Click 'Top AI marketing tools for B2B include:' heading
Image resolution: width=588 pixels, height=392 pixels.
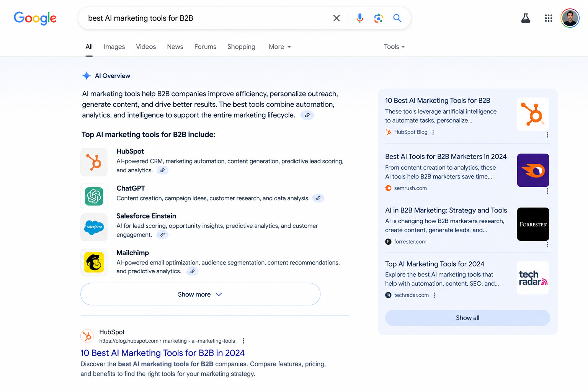coord(149,135)
